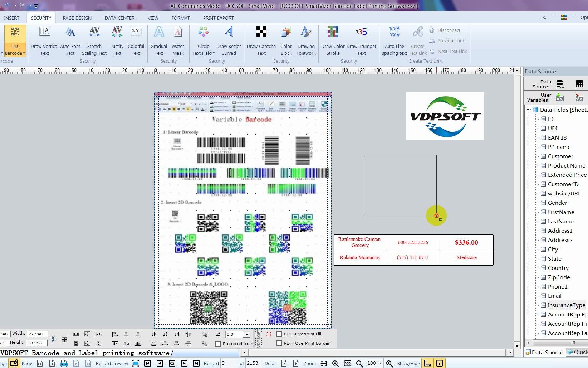Select the InsuranceType data field
Image resolution: width=588 pixels, height=368 pixels.
click(x=563, y=305)
